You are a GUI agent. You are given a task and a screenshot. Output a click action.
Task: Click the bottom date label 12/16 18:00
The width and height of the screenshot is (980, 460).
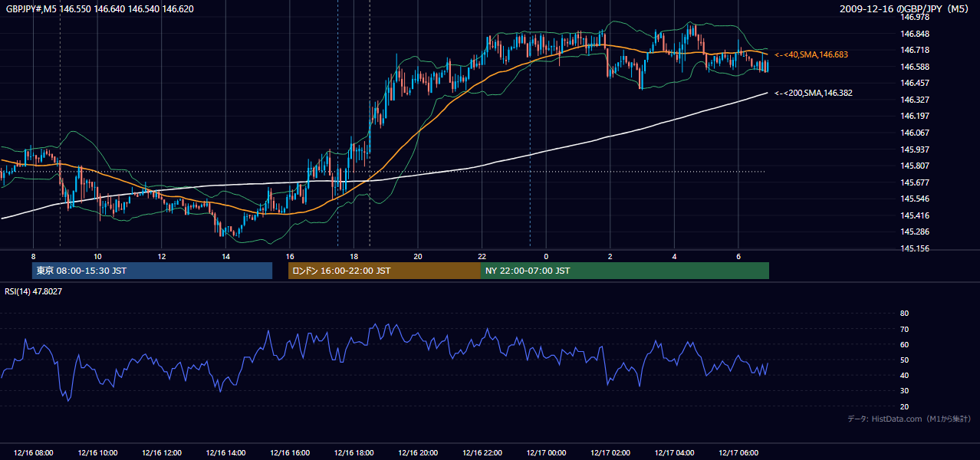[x=354, y=453]
